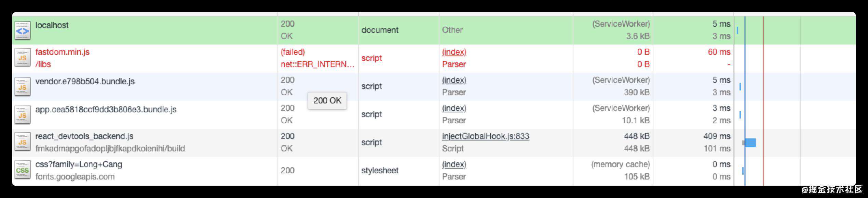
Task: Open the (index) initiator of app bundle
Action: click(454, 108)
